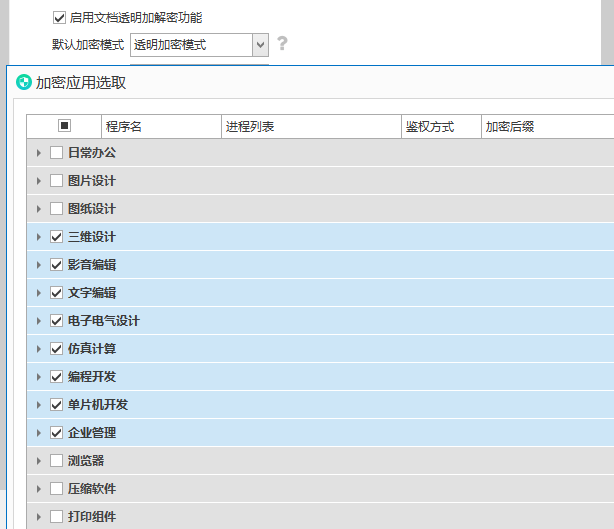Screen dimensions: 614x529
Task: Expand the 电子电气设计 group
Action: click(x=39, y=321)
